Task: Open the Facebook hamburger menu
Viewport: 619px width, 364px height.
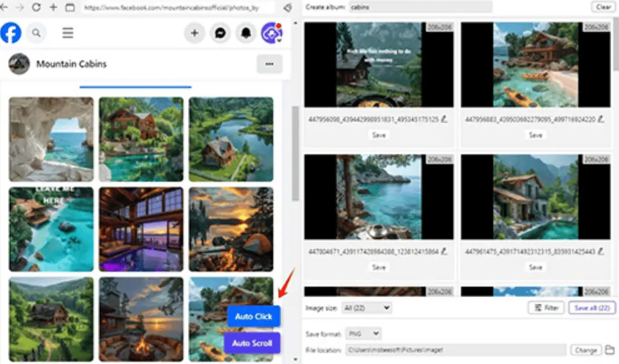Action: (68, 33)
